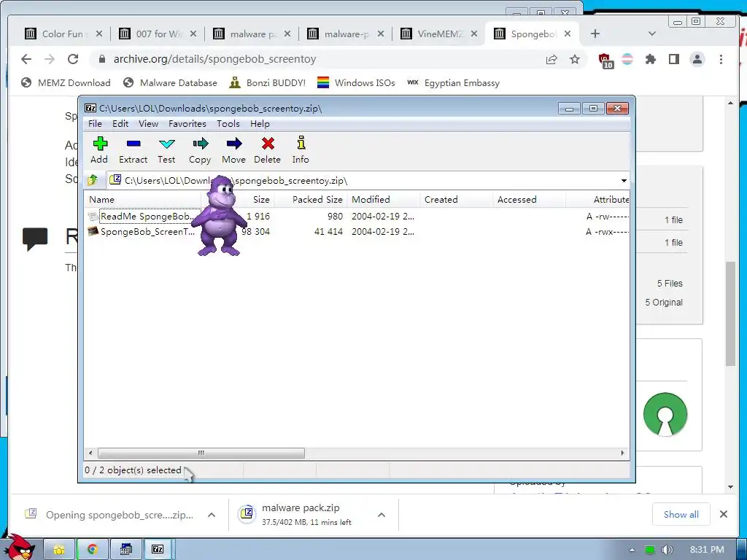Open a new Chrome tab

pyautogui.click(x=595, y=34)
